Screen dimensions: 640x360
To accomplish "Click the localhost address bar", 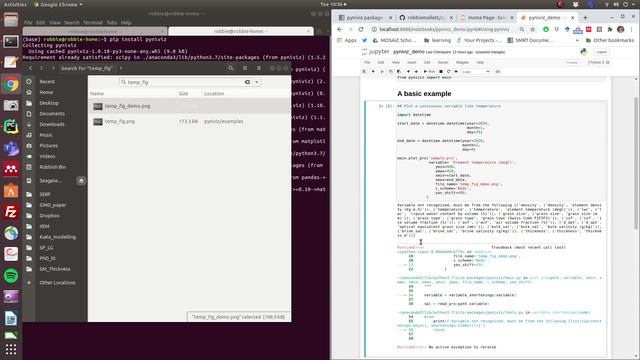I will [444, 29].
